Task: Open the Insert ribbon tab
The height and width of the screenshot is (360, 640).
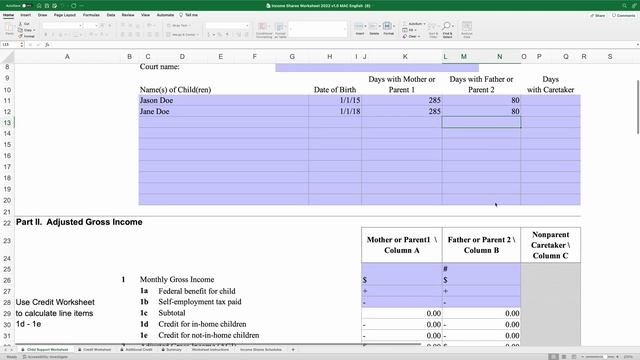Action: coord(26,15)
